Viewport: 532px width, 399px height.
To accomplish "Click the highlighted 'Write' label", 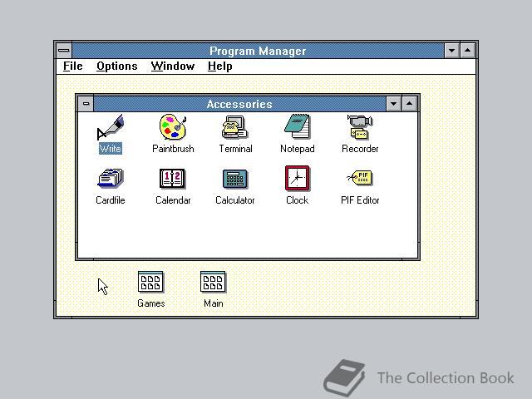I will 111,149.
